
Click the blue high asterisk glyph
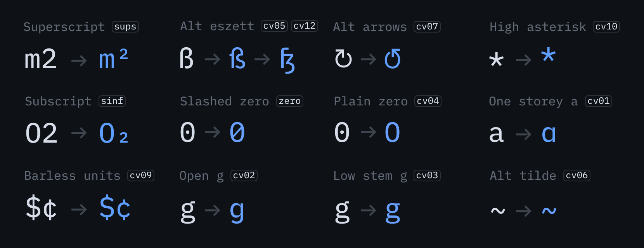coord(549,55)
